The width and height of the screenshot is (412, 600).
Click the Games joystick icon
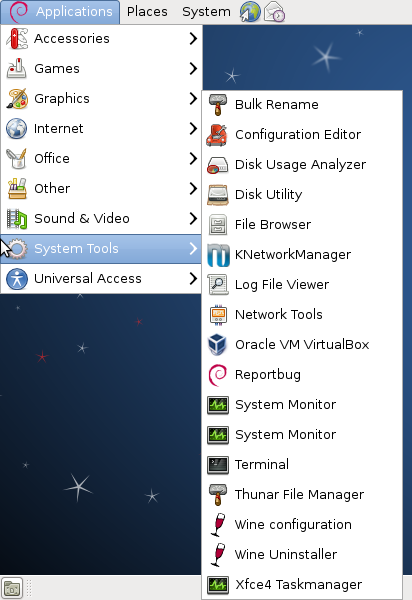[17, 68]
